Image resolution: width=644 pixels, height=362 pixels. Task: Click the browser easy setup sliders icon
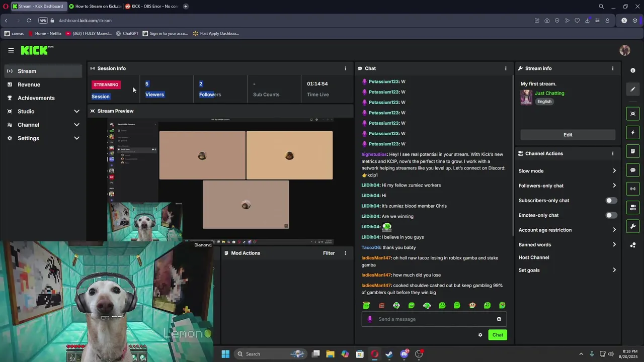point(597,21)
